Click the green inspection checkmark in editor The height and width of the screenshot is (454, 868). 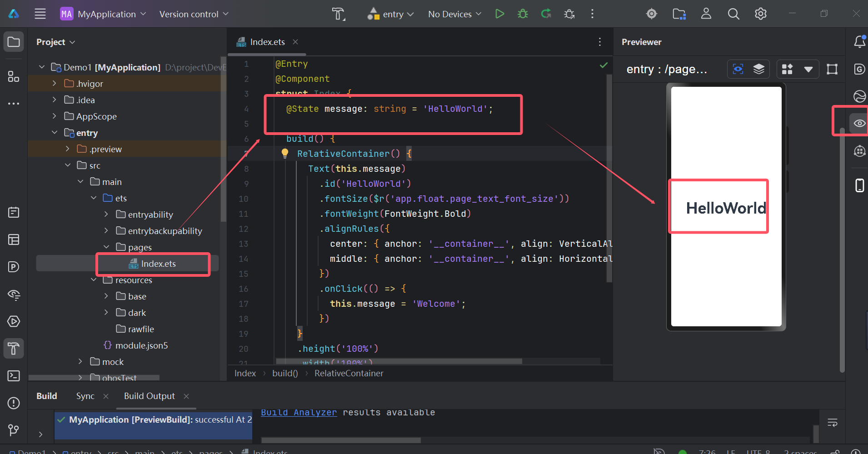pos(604,65)
